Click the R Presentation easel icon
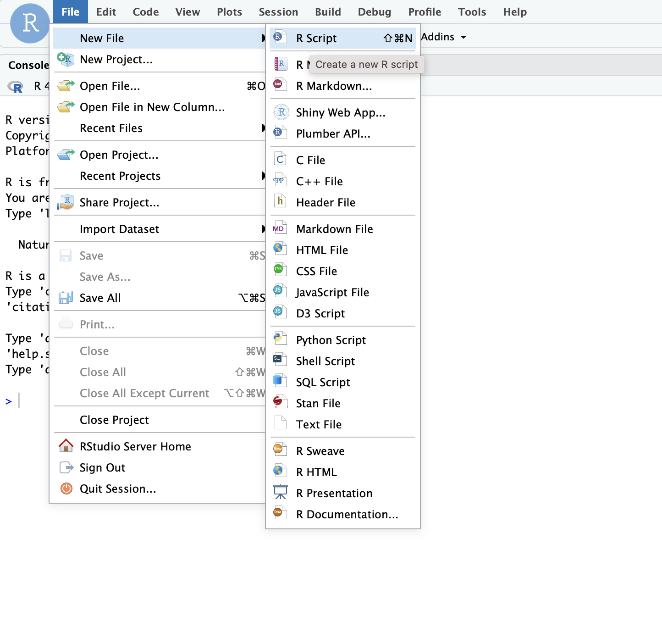This screenshot has height=644, width=662. 280,492
